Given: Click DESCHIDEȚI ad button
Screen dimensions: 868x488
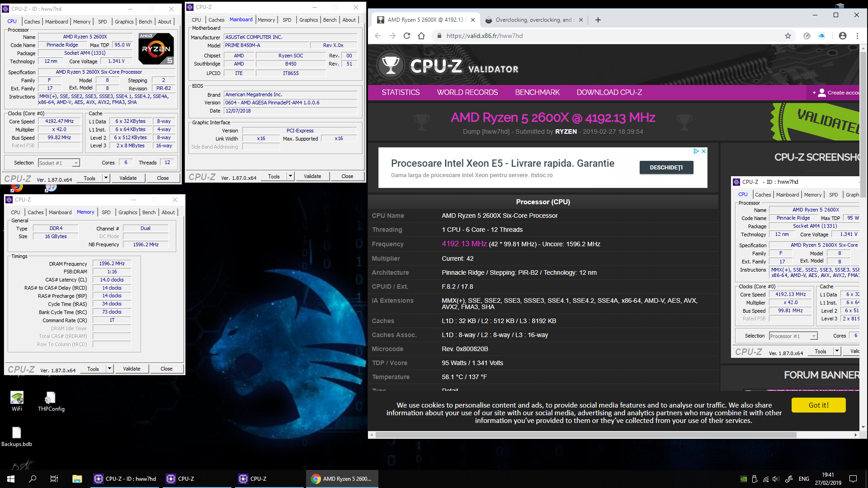Looking at the screenshot, I should click(x=666, y=168).
